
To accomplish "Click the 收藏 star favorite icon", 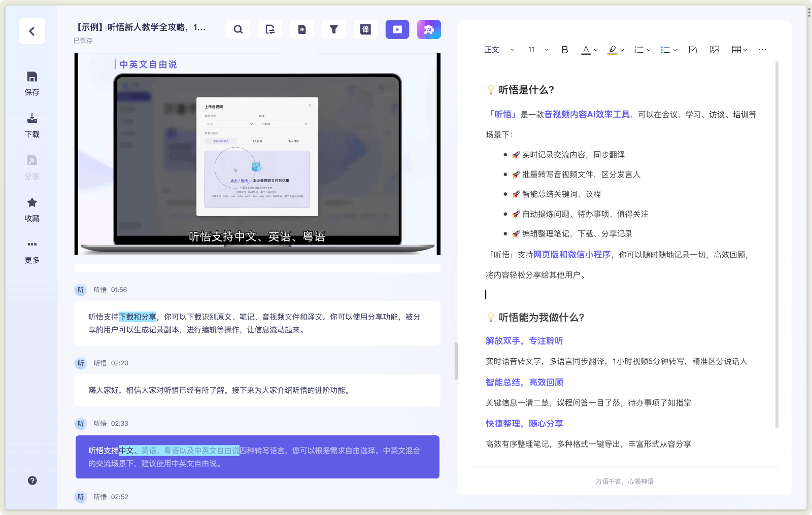I will coord(32,202).
